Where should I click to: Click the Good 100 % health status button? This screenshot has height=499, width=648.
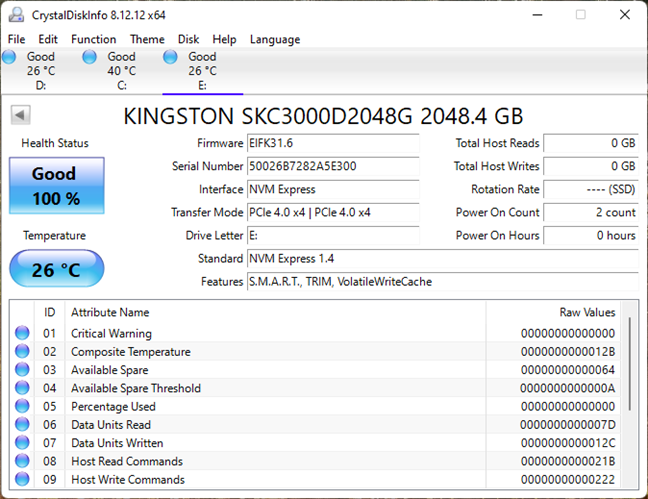(x=57, y=186)
